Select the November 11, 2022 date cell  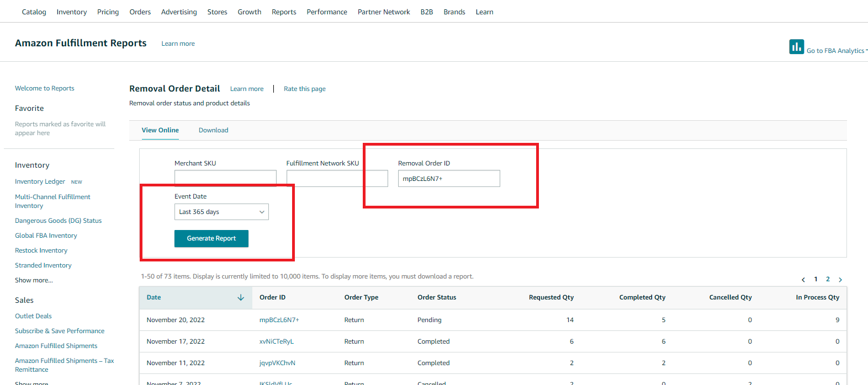tap(176, 363)
